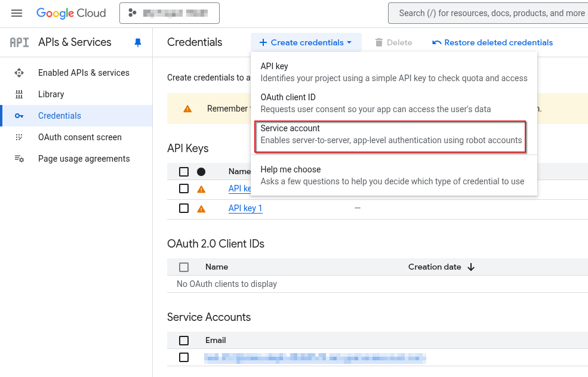Click the Page usage agreements icon
The width and height of the screenshot is (588, 377).
pyautogui.click(x=19, y=159)
